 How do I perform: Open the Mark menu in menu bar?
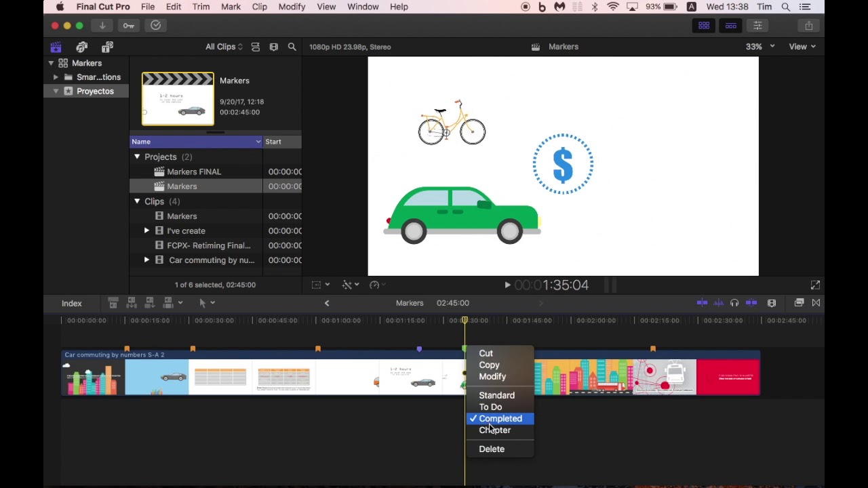(231, 7)
